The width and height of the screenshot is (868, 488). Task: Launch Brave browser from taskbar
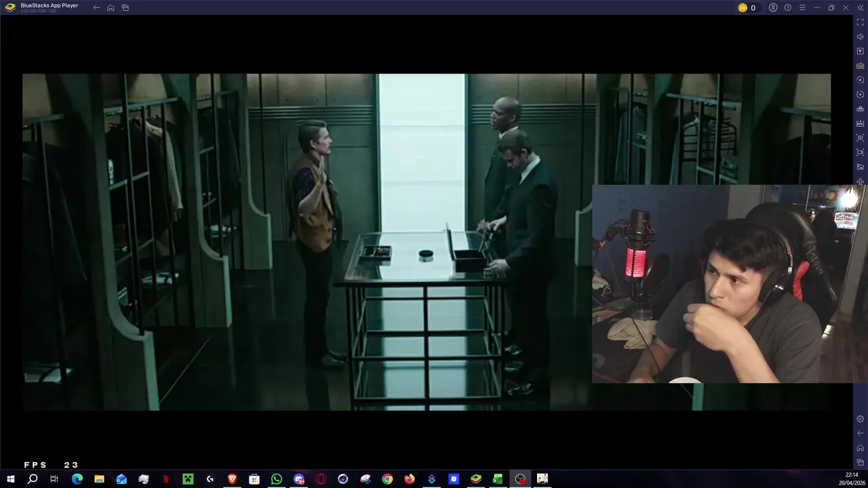point(232,479)
